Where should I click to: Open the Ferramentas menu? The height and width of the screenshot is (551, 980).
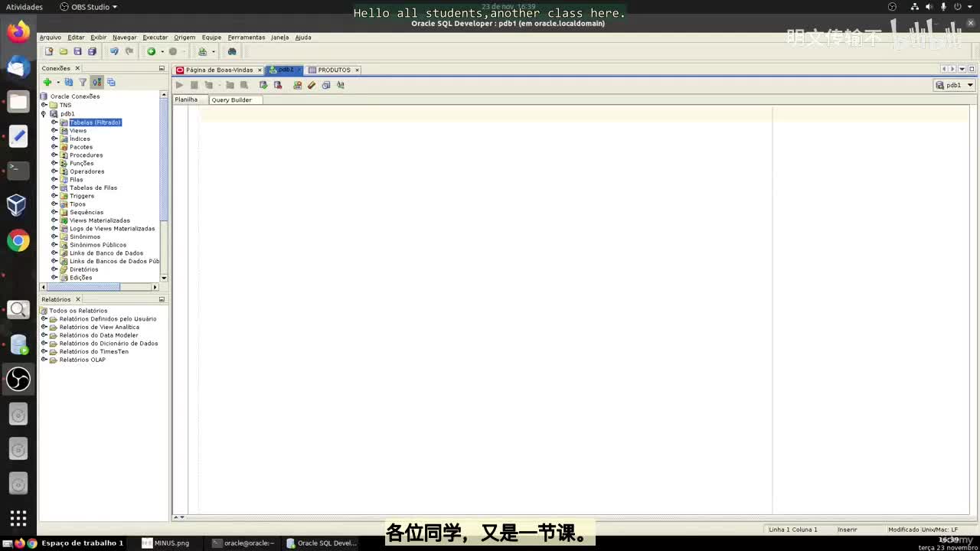tap(247, 37)
